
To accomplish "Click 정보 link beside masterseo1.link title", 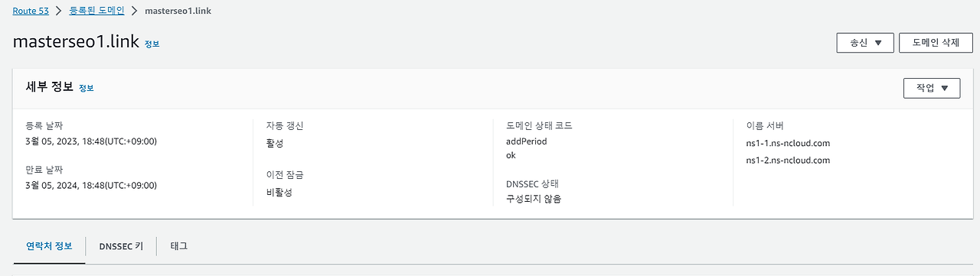I will (152, 44).
